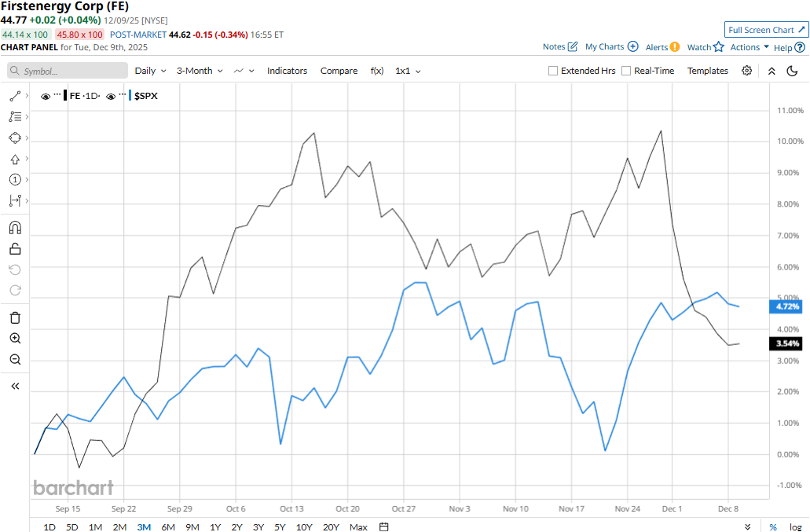Open the Daily interval dropdown
The height and width of the screenshot is (532, 810).
pos(150,71)
